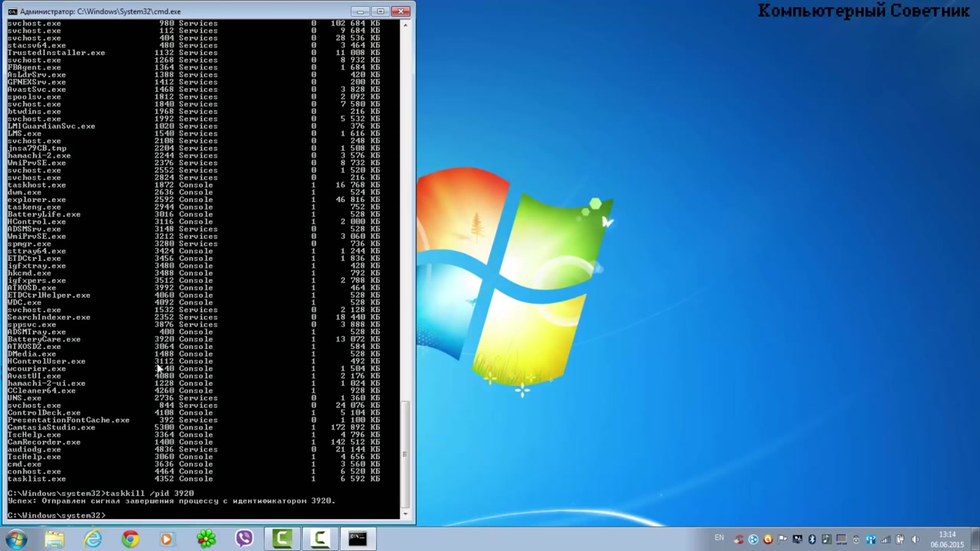Click the EN language indicator
This screenshot has width=980, height=551.
click(719, 539)
